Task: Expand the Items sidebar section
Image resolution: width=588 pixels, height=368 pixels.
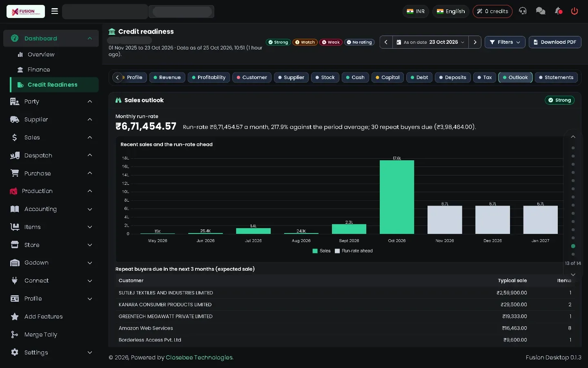Action: [51, 227]
